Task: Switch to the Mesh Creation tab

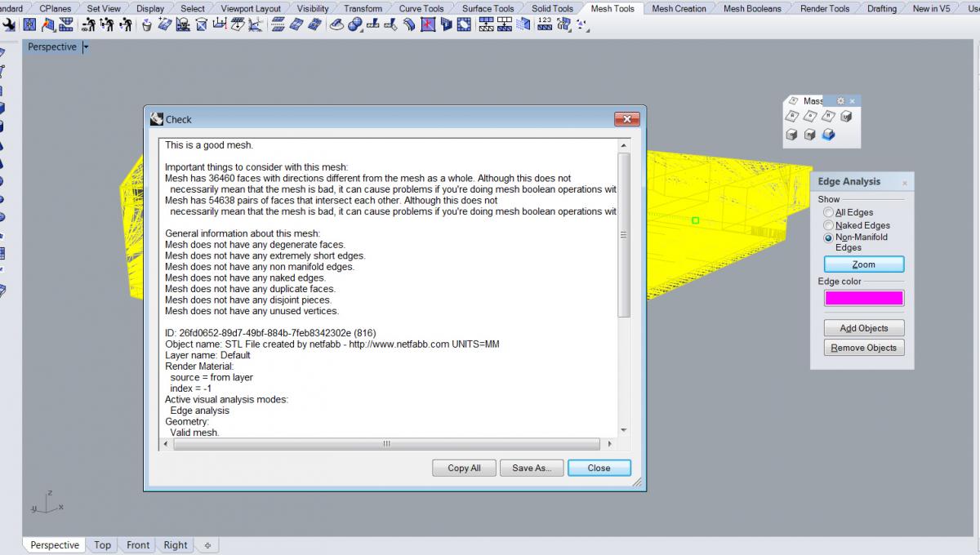Action: pyautogui.click(x=679, y=8)
